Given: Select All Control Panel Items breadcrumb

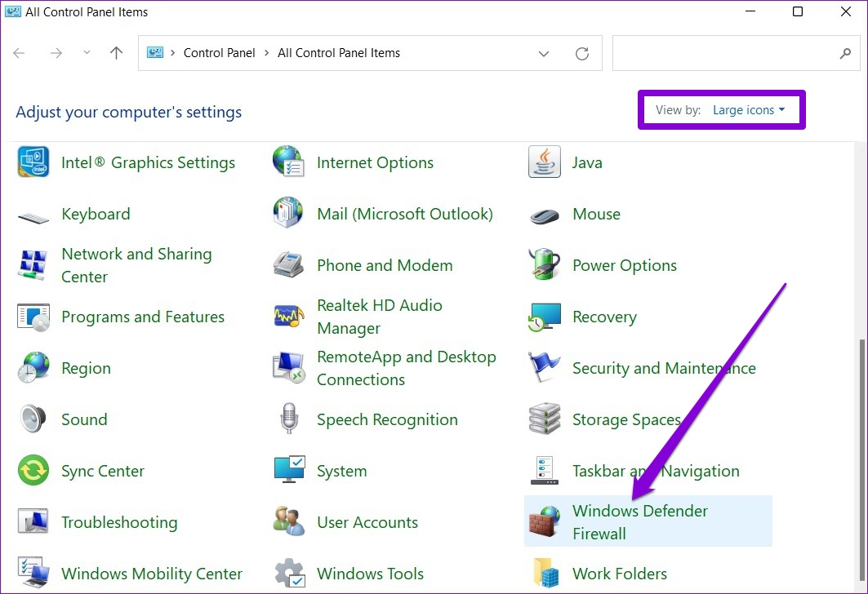Looking at the screenshot, I should [x=339, y=53].
